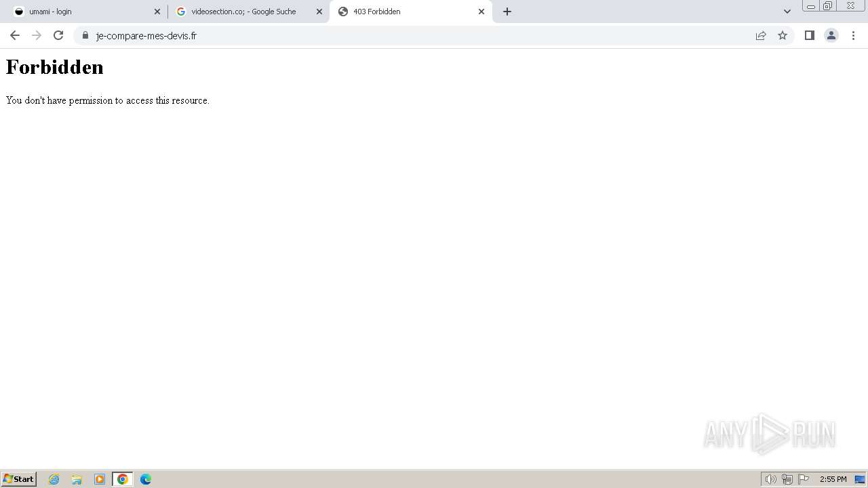Toggle the browser side panel
The height and width of the screenshot is (488, 868).
pos(810,35)
